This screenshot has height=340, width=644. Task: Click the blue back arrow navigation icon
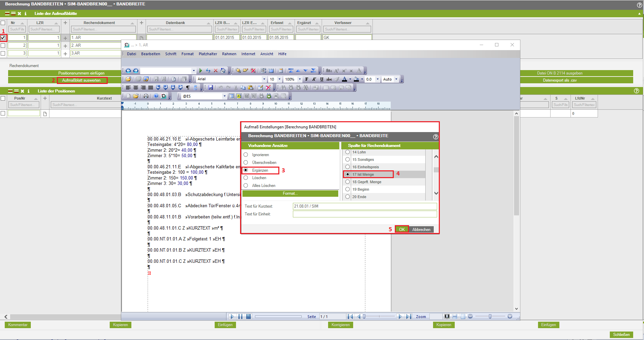click(x=128, y=70)
